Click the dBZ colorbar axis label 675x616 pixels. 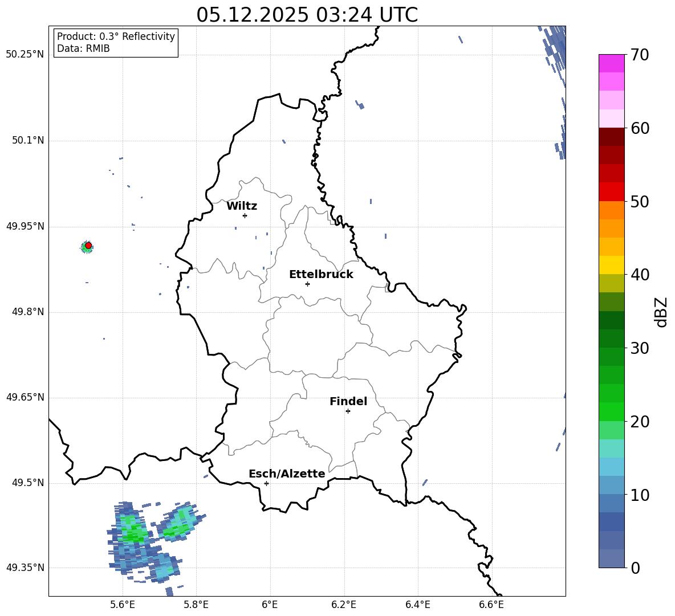click(x=661, y=312)
